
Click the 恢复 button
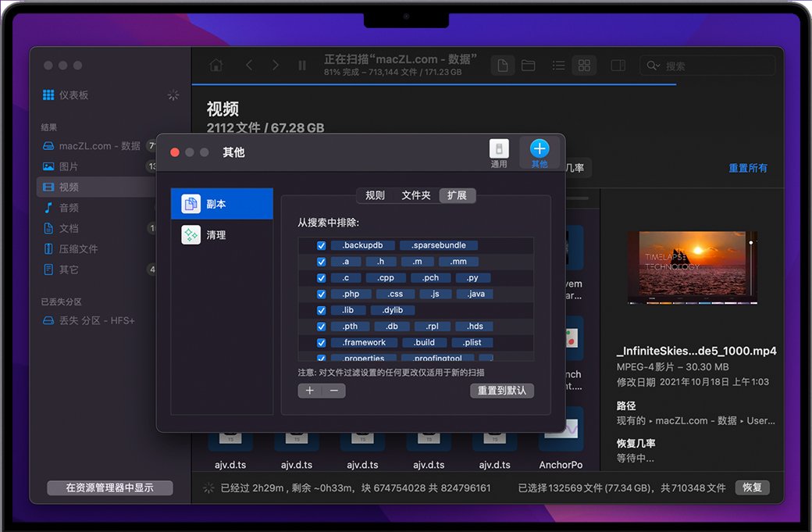pos(752,487)
